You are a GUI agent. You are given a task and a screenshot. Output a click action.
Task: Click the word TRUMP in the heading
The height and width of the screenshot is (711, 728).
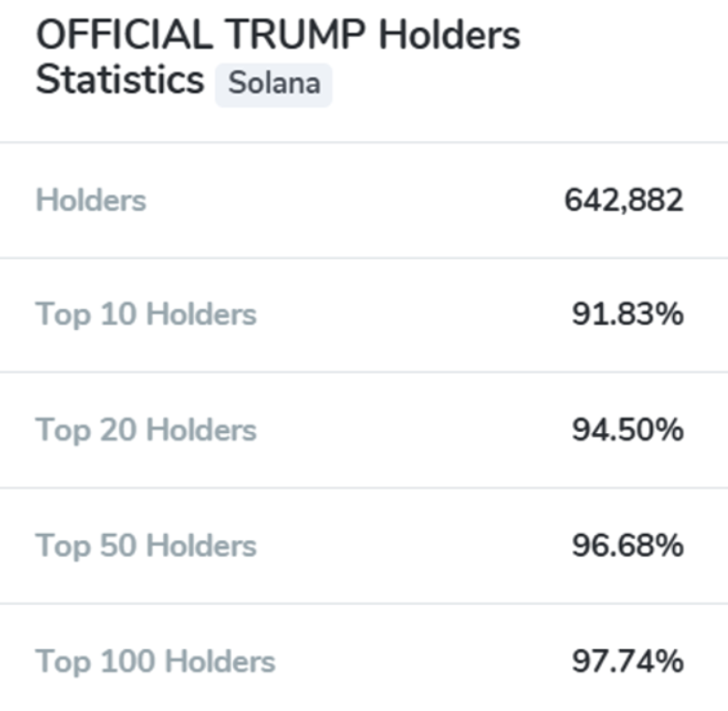point(295,35)
